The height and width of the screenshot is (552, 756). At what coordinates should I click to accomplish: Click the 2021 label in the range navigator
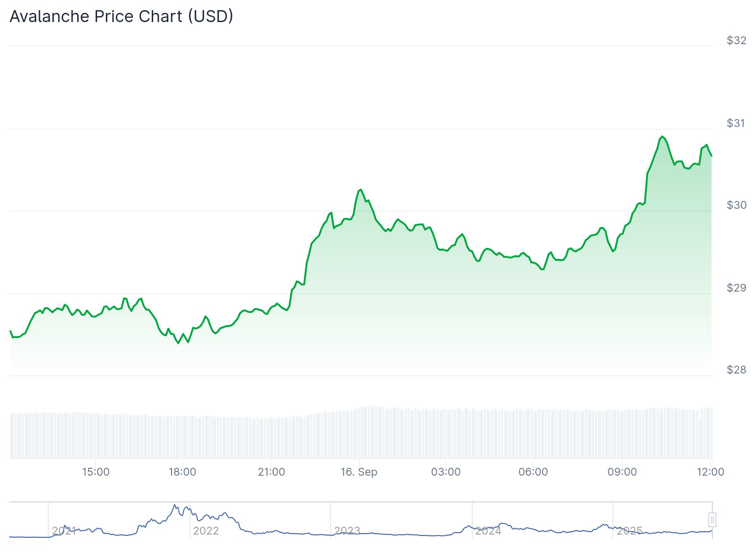click(64, 531)
